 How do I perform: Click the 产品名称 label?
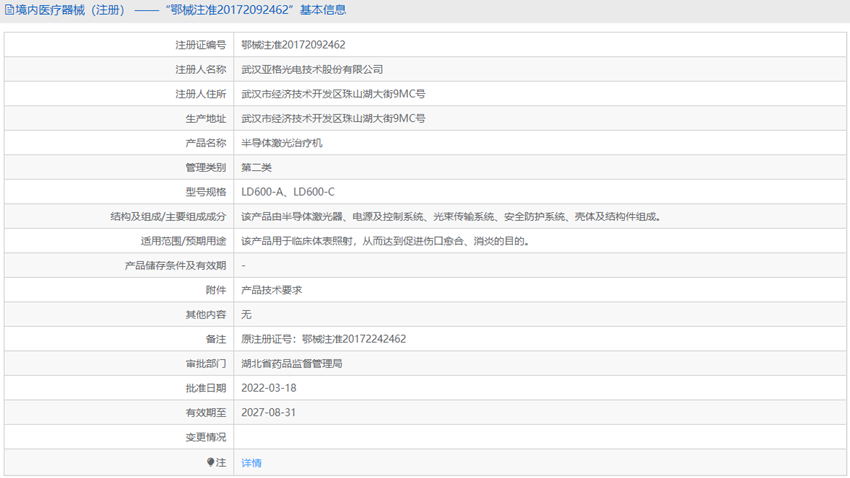205,143
